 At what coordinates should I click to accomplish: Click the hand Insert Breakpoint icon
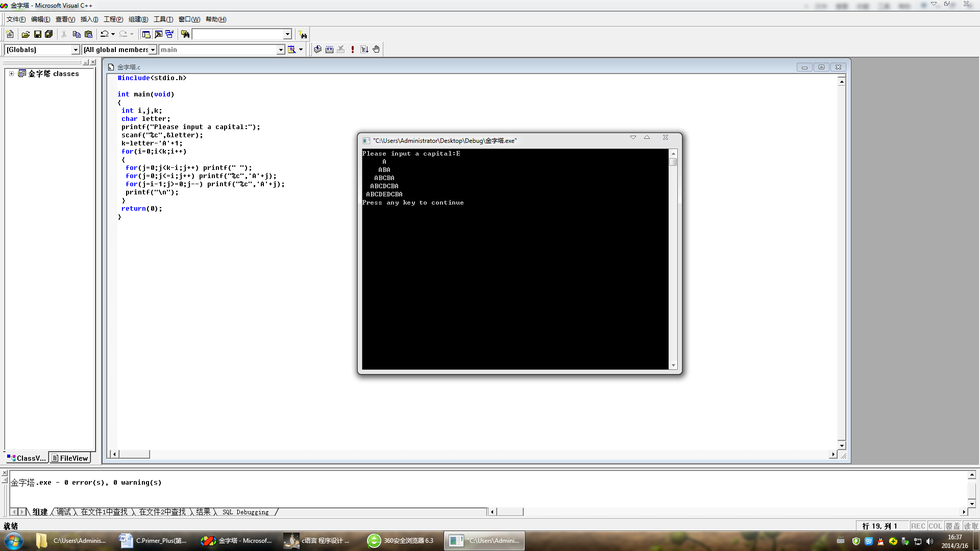(376, 49)
